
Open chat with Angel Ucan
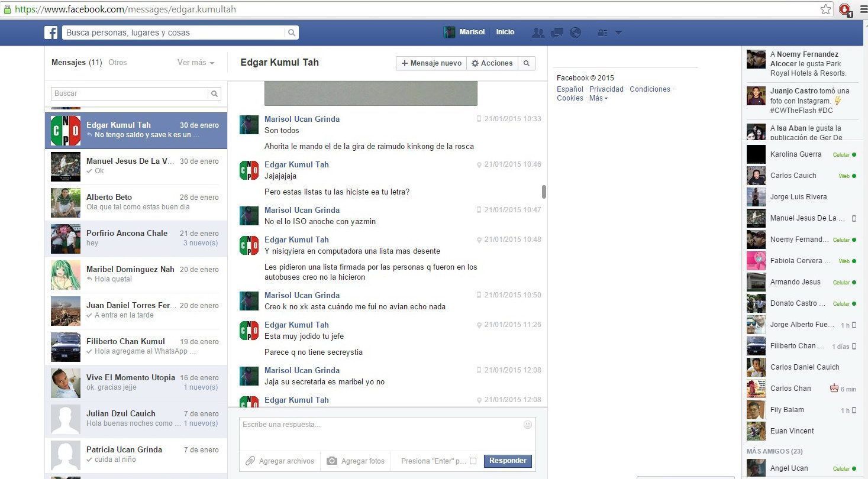pos(802,468)
